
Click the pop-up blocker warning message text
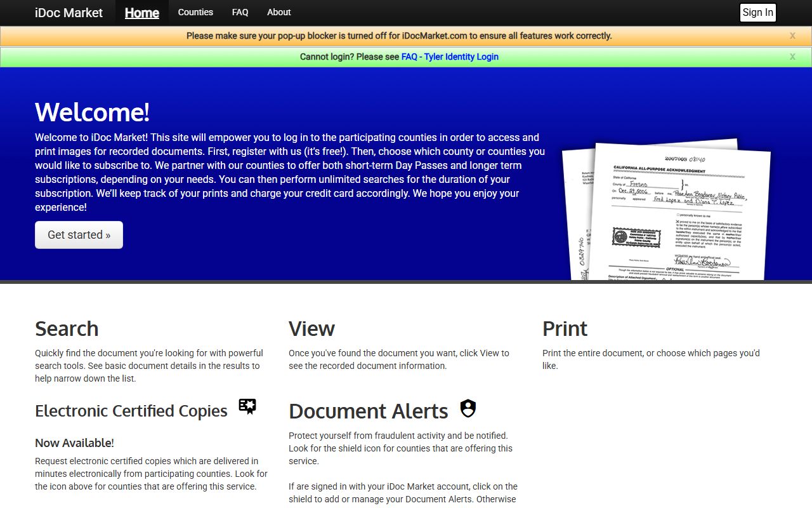399,36
